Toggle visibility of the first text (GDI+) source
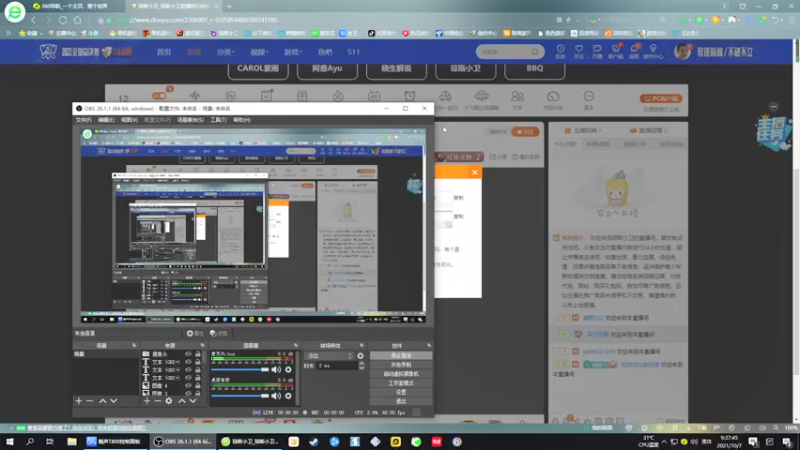The width and height of the screenshot is (800, 450). coord(188,362)
